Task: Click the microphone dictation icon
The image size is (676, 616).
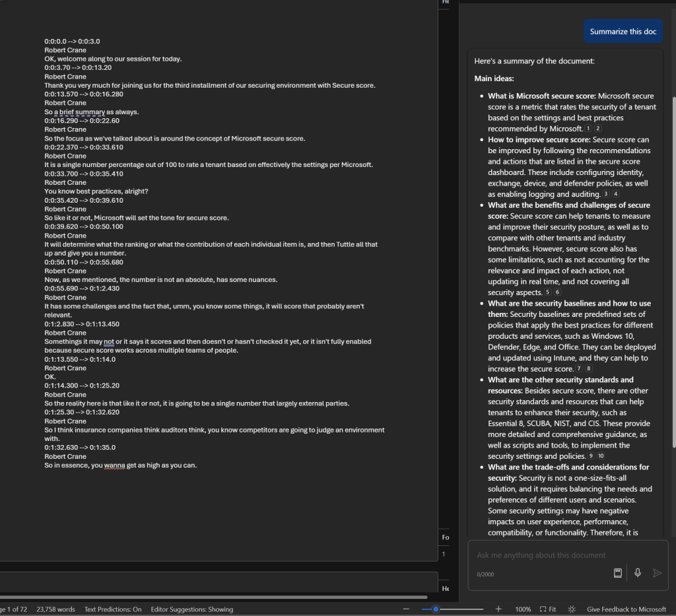Action: (638, 573)
